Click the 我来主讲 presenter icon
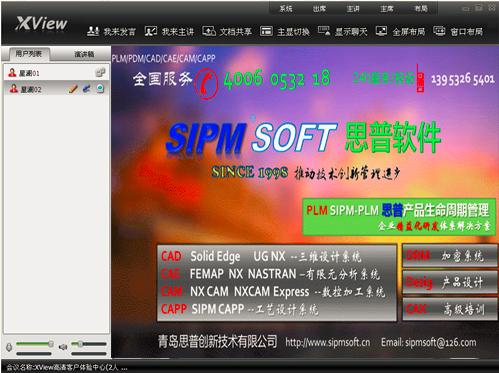This screenshot has height=373, width=499. click(151, 31)
